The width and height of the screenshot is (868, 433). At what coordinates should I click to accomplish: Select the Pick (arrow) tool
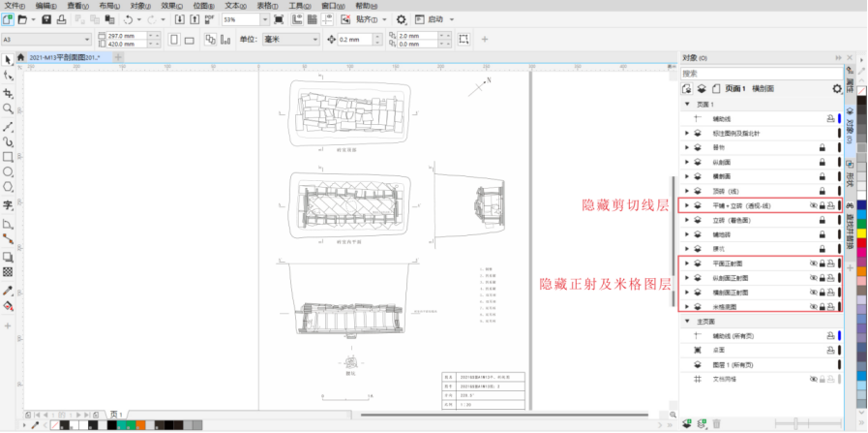8,60
